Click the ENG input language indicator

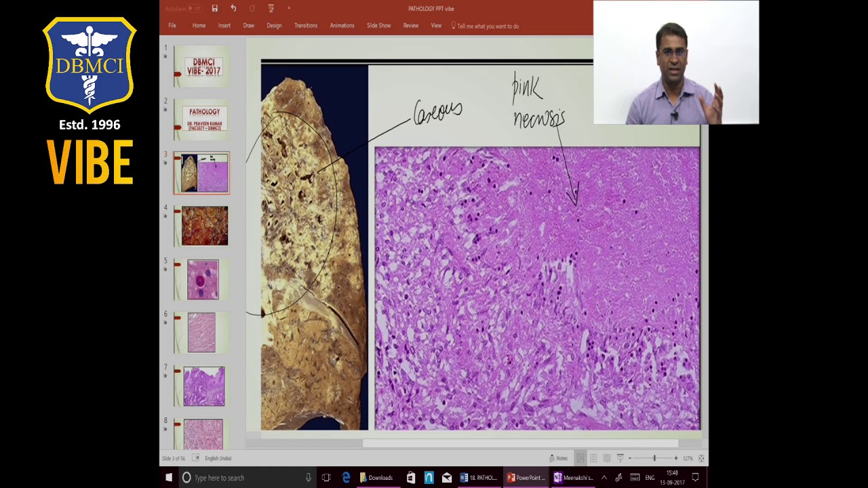click(650, 478)
